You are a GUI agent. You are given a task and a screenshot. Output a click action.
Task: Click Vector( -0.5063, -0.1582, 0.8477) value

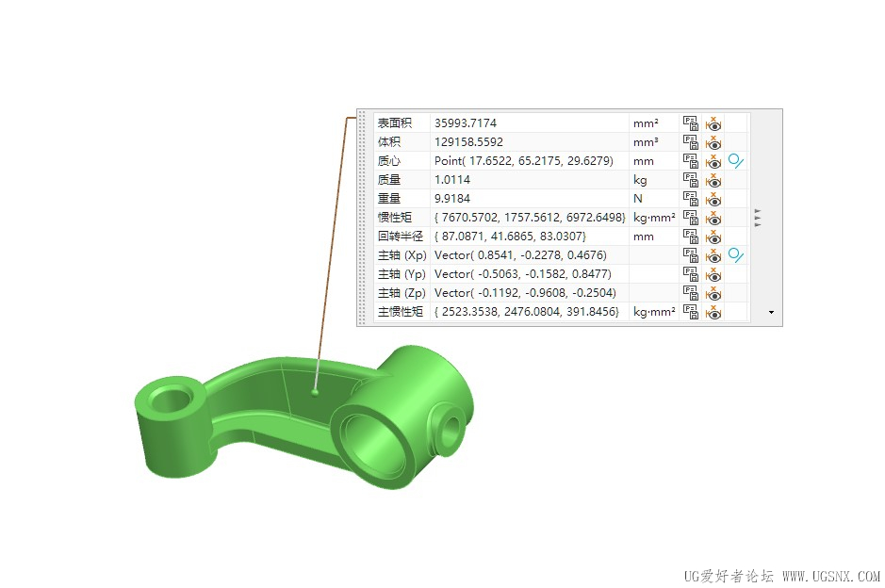click(523, 273)
